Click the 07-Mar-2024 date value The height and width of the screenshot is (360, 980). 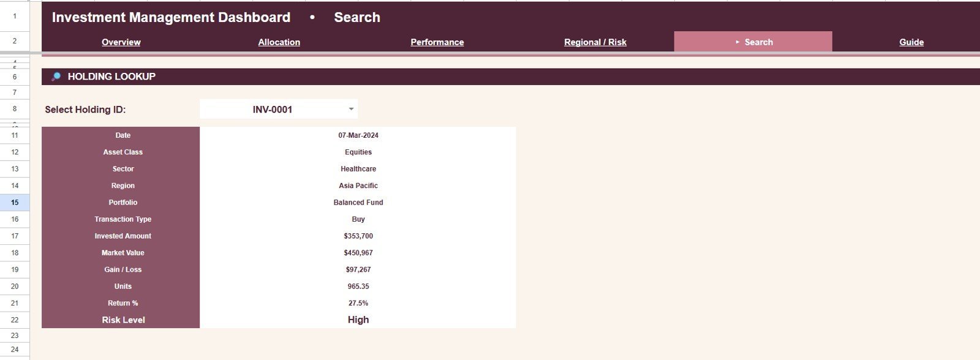pyautogui.click(x=358, y=135)
